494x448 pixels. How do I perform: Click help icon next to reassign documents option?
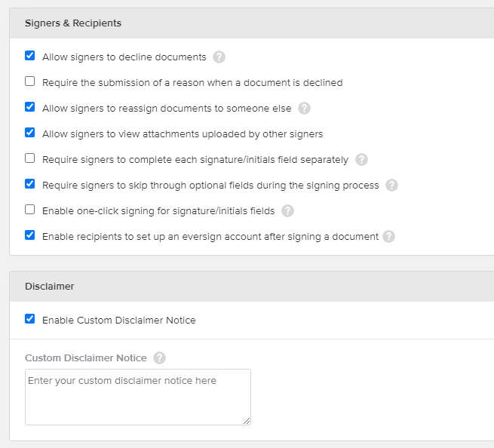(x=304, y=108)
